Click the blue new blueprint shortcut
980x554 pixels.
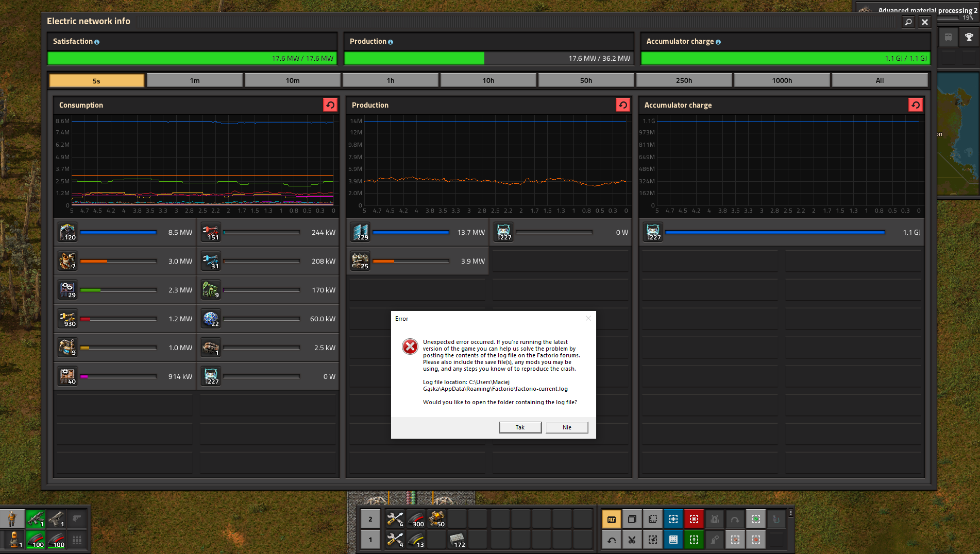(673, 519)
